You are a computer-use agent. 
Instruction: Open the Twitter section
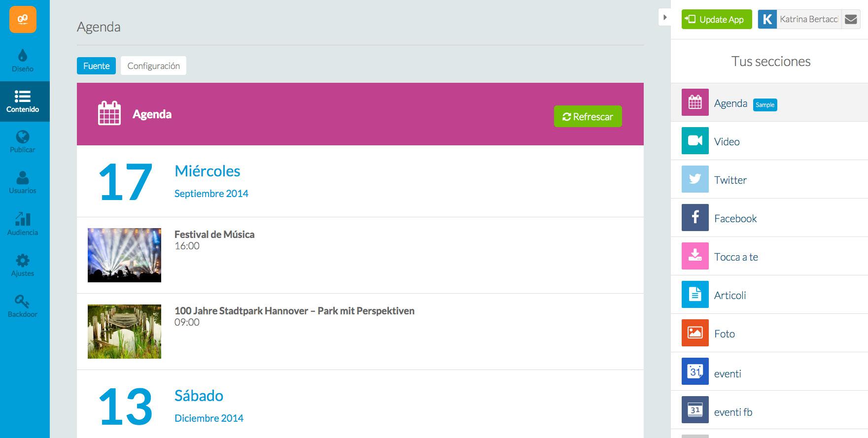(x=730, y=180)
